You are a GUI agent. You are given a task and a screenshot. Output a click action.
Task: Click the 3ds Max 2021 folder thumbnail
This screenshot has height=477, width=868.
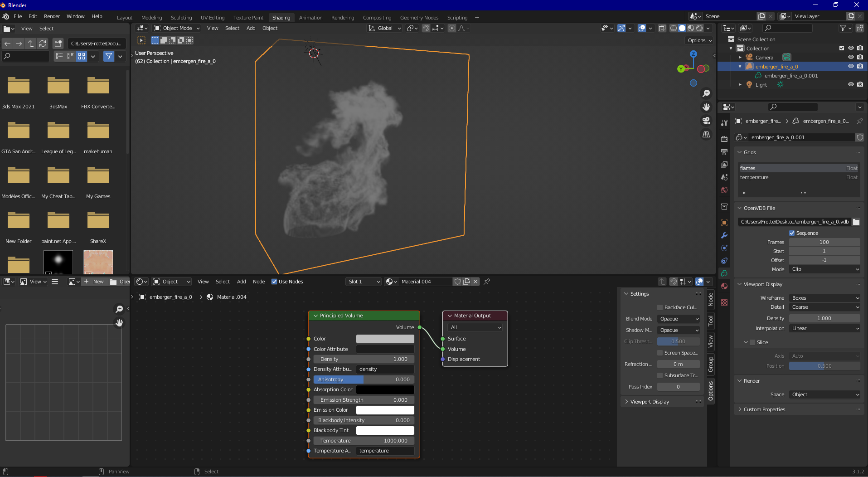coord(19,85)
